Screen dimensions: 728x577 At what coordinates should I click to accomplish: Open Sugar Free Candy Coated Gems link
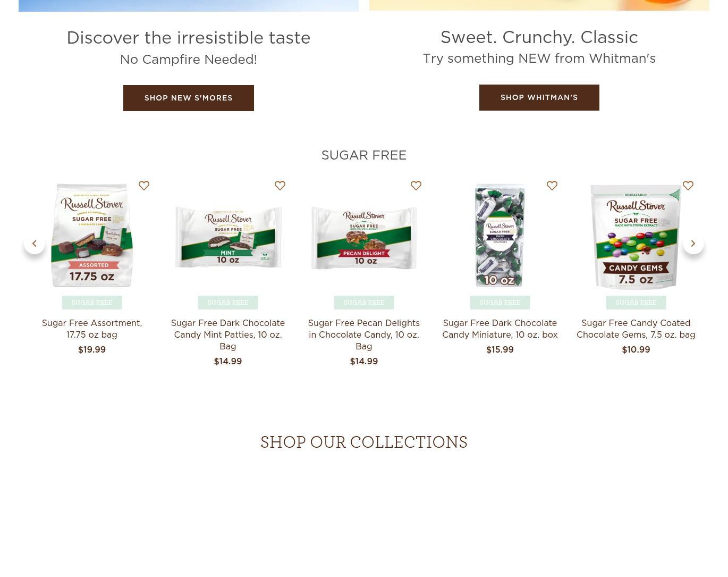coord(636,329)
